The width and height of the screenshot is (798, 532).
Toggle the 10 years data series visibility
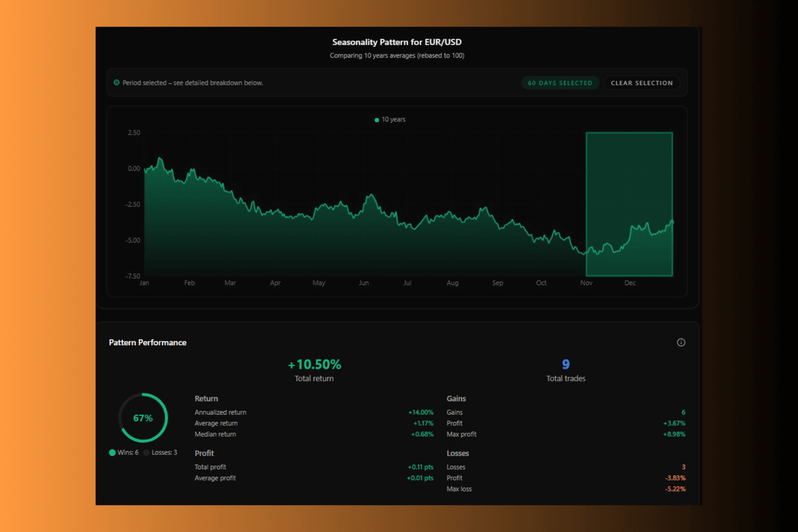(389, 119)
